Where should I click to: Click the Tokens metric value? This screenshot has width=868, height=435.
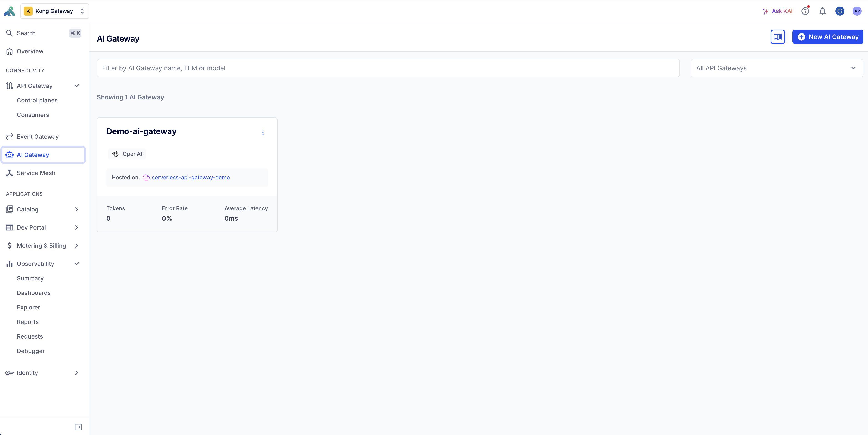109,218
